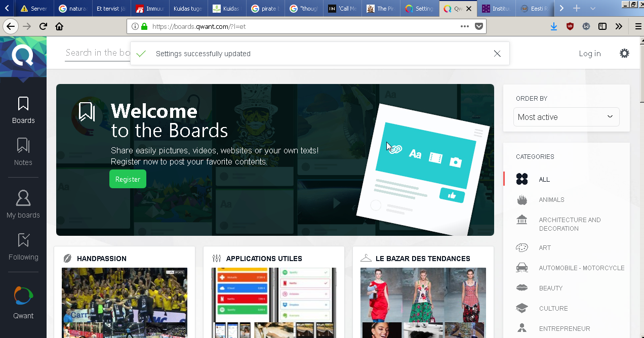Viewport: 644px width, 338px height.
Task: Open the Firefox hamburger menu
Action: pyautogui.click(x=638, y=26)
